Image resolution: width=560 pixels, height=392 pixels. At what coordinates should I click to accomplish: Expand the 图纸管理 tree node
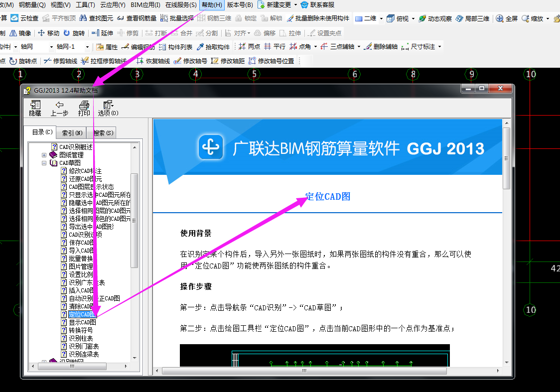click(x=44, y=155)
